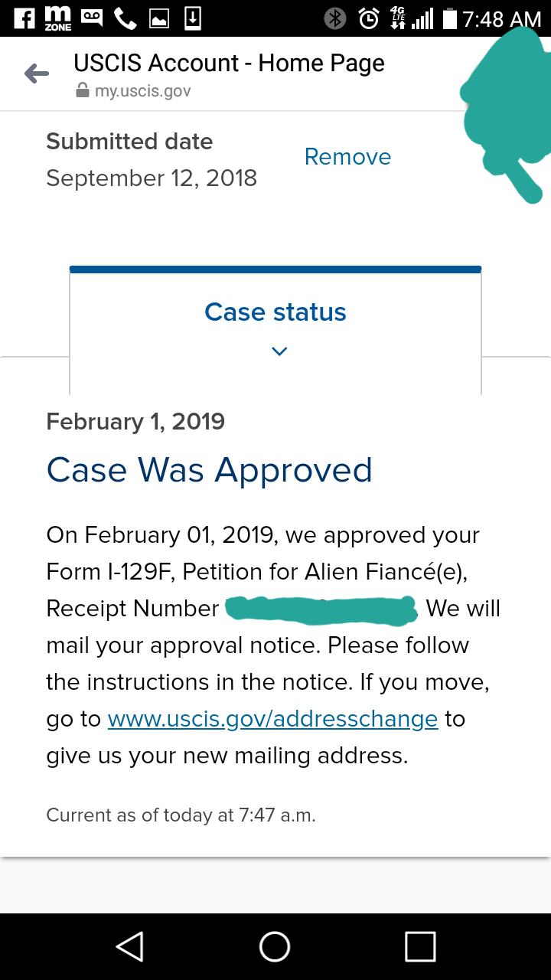The height and width of the screenshot is (980, 551).
Task: Tap the M Zone notification icon
Action: click(58, 18)
